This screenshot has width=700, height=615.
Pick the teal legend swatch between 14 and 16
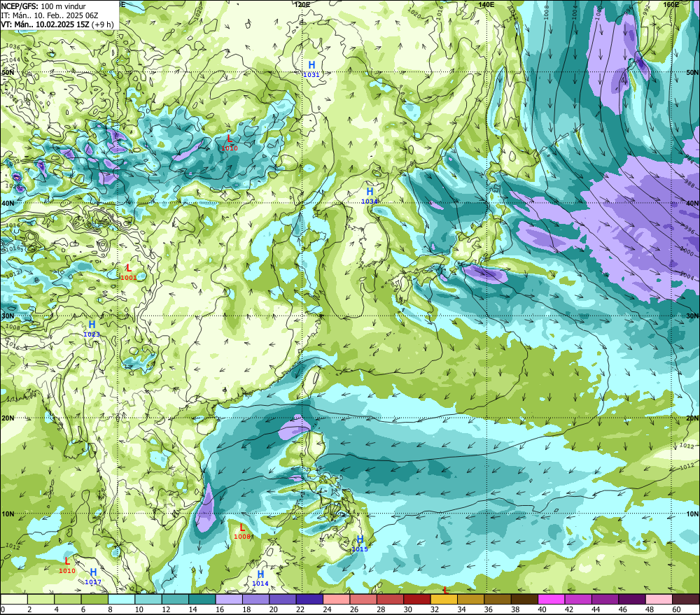[x=202, y=599]
